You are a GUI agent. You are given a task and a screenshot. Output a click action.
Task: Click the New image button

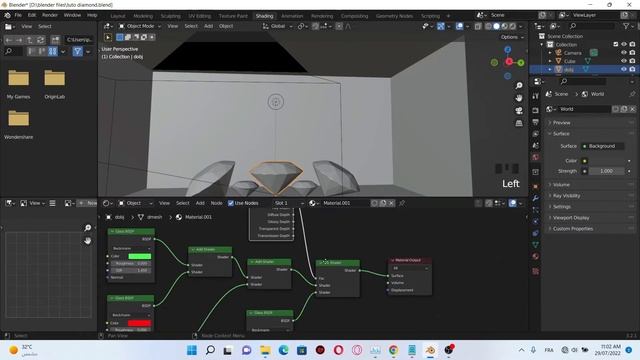[87, 203]
